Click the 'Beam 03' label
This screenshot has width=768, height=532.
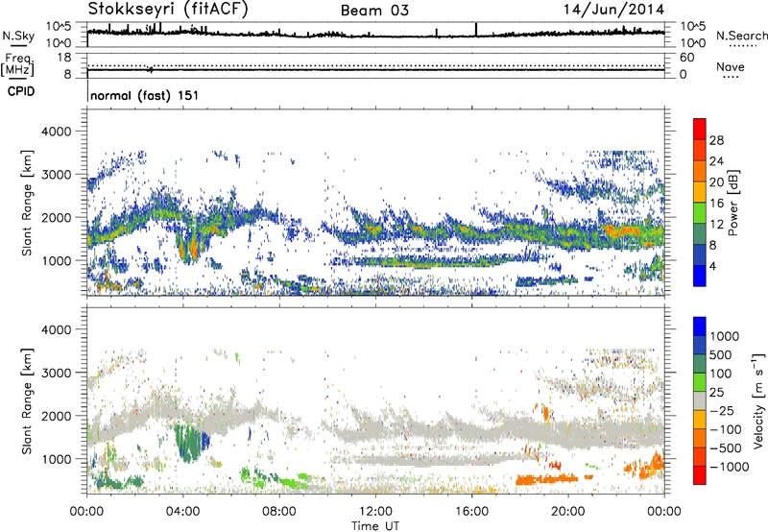pyautogui.click(x=374, y=11)
